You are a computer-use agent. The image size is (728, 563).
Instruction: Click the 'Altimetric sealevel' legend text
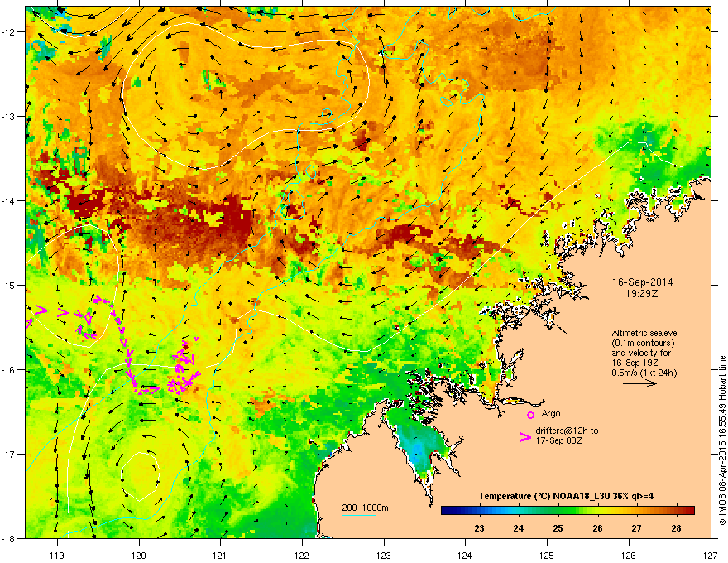pyautogui.click(x=645, y=333)
